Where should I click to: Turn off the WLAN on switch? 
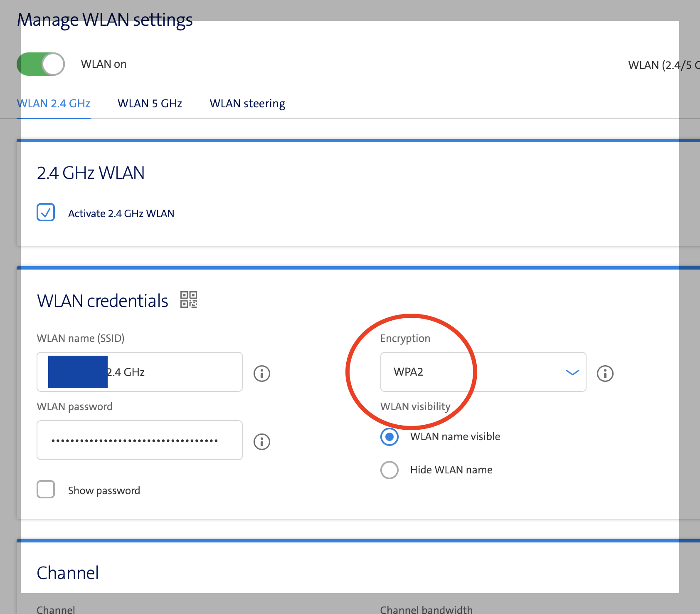pos(41,64)
